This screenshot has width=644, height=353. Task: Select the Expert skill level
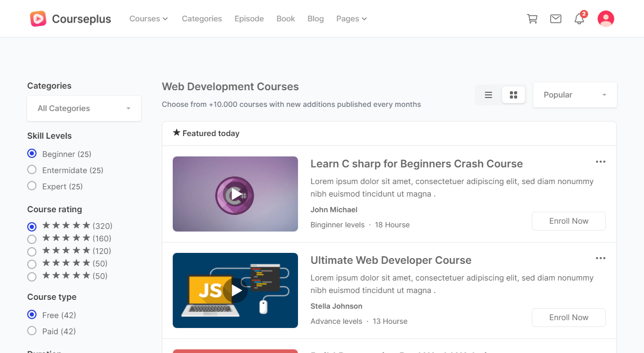click(x=32, y=186)
